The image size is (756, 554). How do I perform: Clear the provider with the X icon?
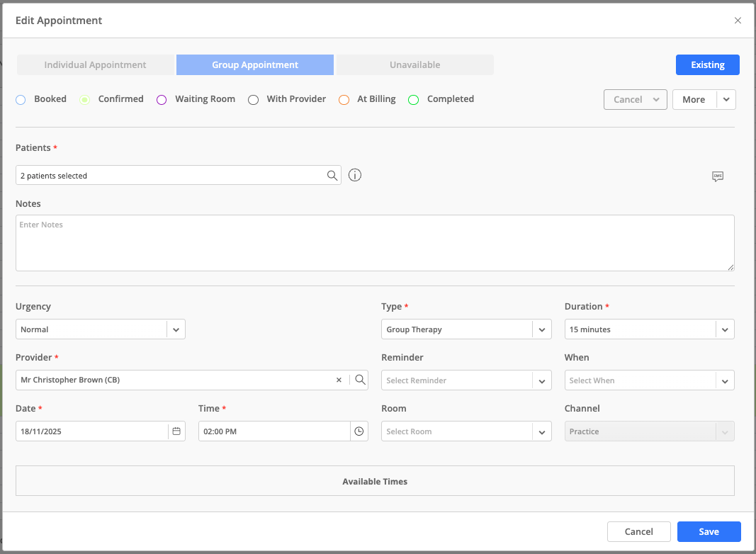coord(339,380)
